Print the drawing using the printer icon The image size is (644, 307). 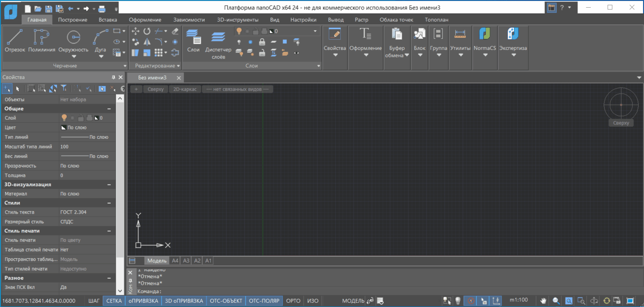[x=102, y=9]
